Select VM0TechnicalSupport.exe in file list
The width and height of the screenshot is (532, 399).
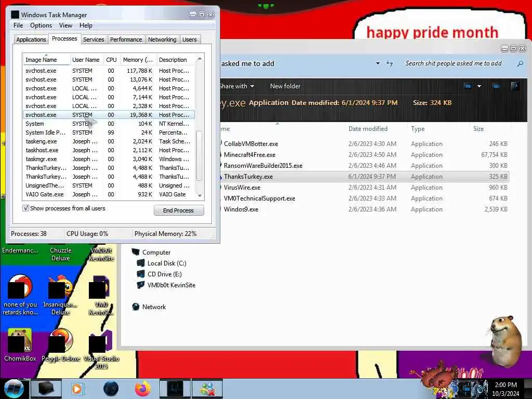pos(364,198)
